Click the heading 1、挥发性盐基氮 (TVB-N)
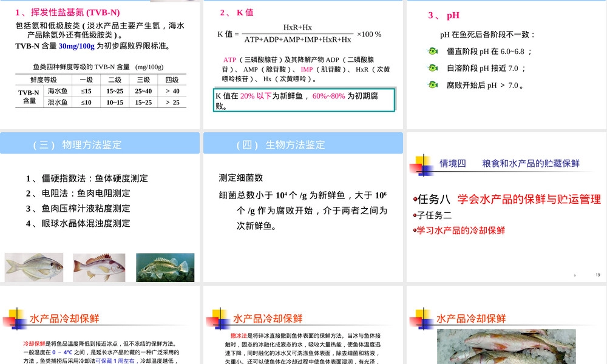 68,12
